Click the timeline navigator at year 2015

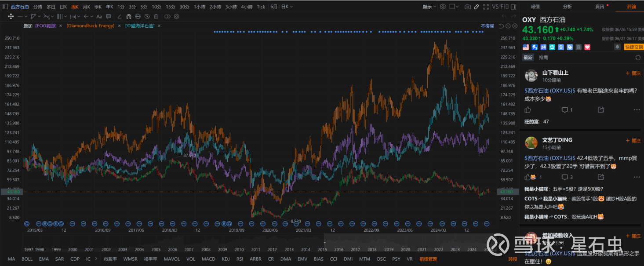coord(322,249)
